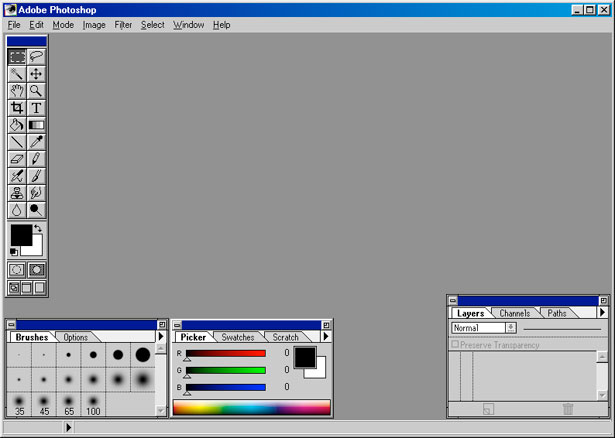This screenshot has height=438, width=615.
Task: Switch to the Channels tab
Action: click(x=515, y=313)
